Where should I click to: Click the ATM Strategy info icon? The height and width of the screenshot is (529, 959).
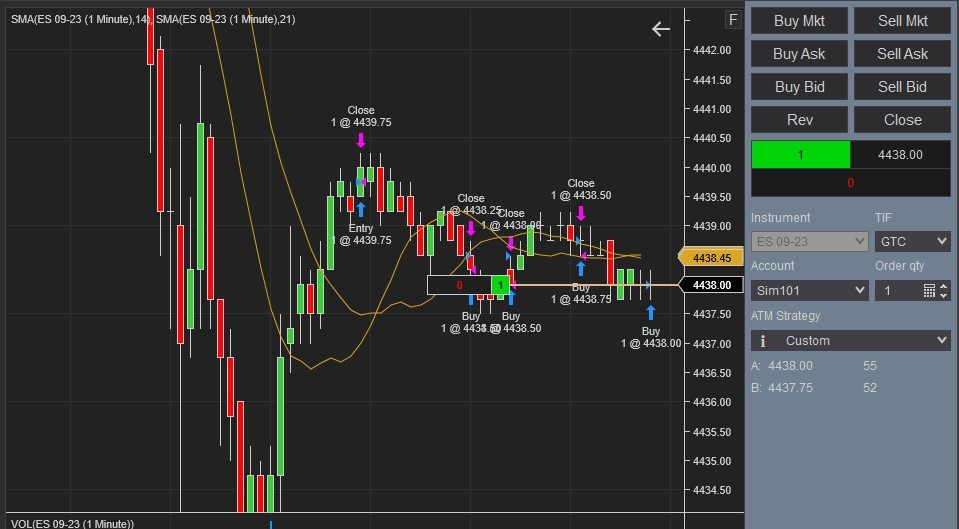tap(763, 341)
